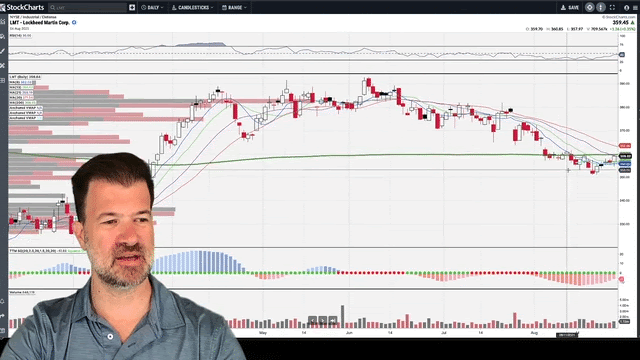Click the blue badge next to Lockheed Martin Corp.
640x360 pixels.
click(x=74, y=22)
